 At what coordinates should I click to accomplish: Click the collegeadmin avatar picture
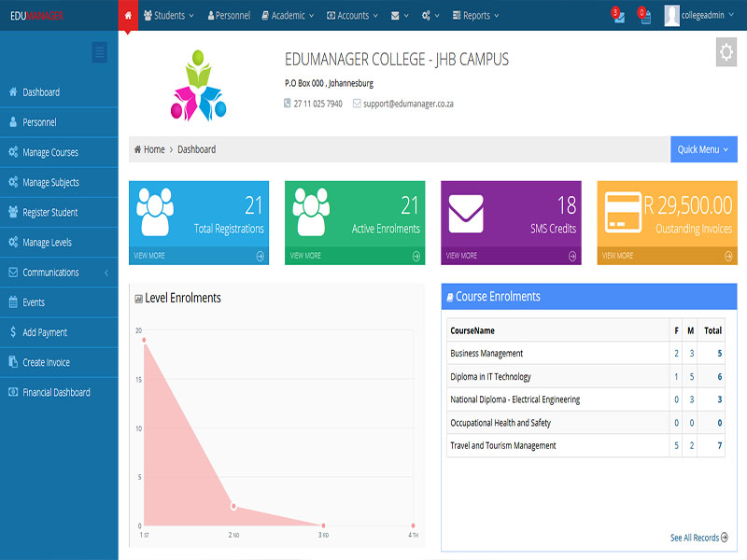(671, 16)
